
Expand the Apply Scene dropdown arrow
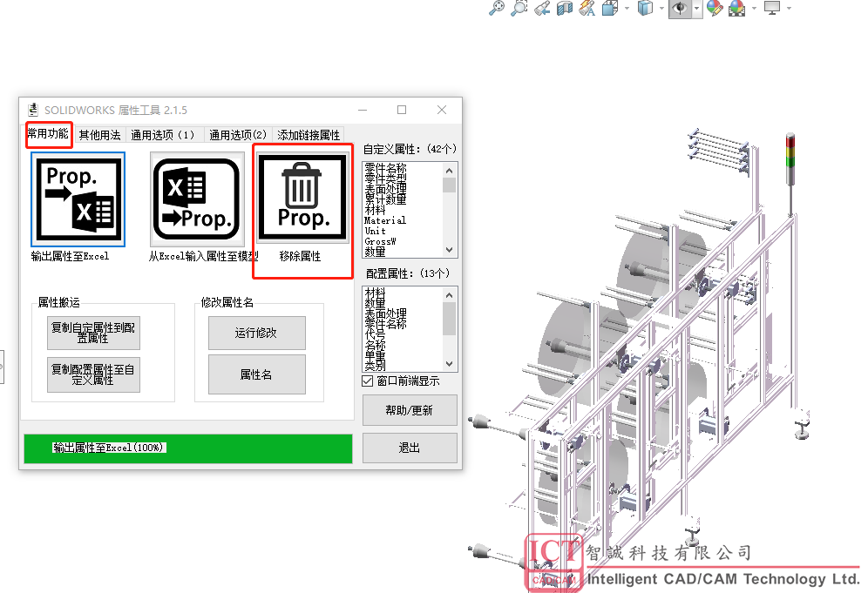pos(754,9)
